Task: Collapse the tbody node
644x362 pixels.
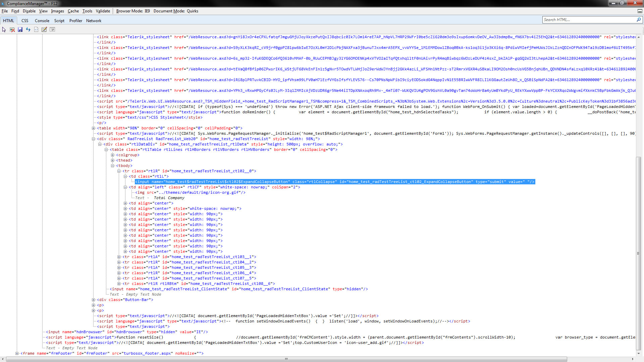Action: [113, 166]
